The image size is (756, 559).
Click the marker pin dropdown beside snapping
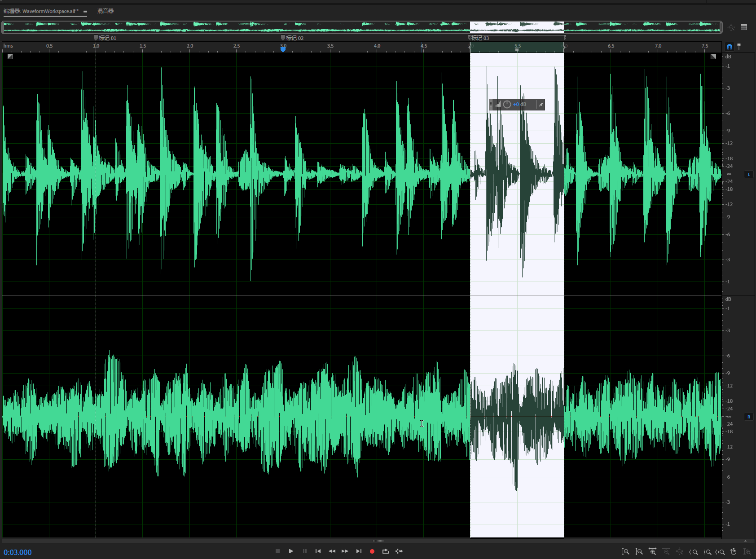739,46
